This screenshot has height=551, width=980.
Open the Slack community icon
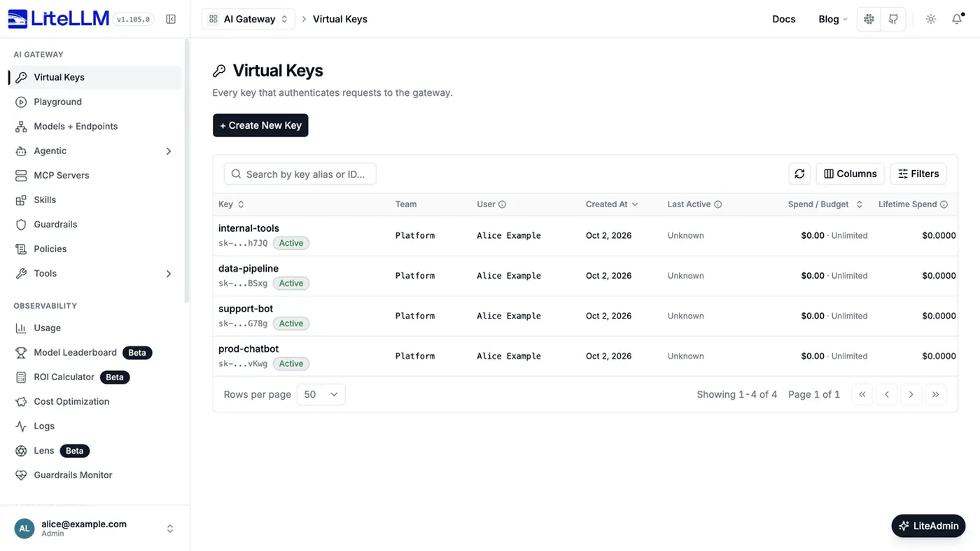pos(869,19)
